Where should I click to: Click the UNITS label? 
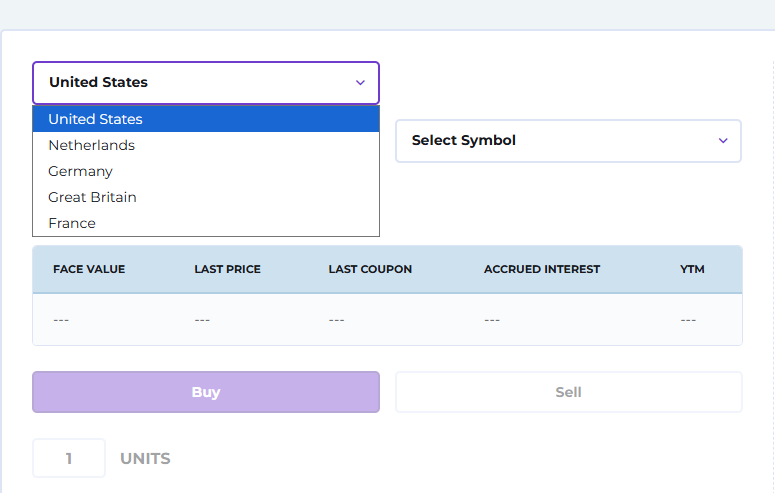tap(145, 459)
